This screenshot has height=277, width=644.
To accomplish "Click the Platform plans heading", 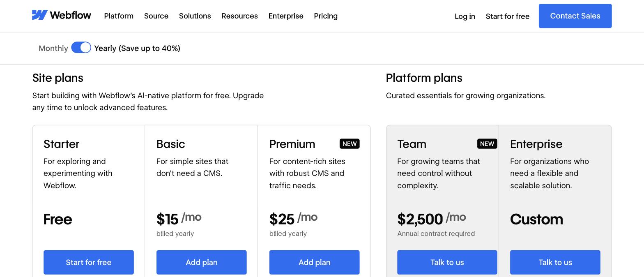I will [424, 78].
